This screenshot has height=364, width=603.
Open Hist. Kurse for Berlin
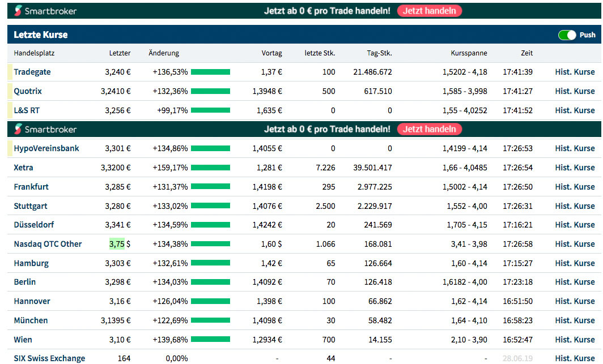575,282
